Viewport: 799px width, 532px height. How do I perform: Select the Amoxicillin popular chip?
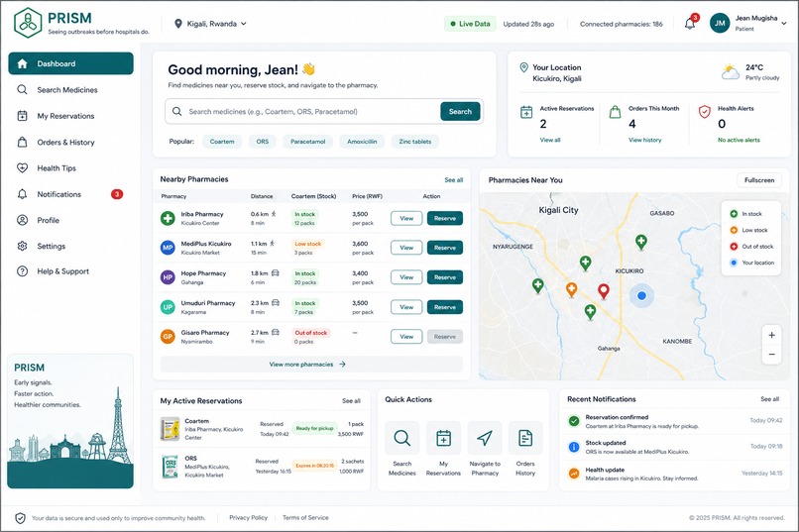click(362, 142)
